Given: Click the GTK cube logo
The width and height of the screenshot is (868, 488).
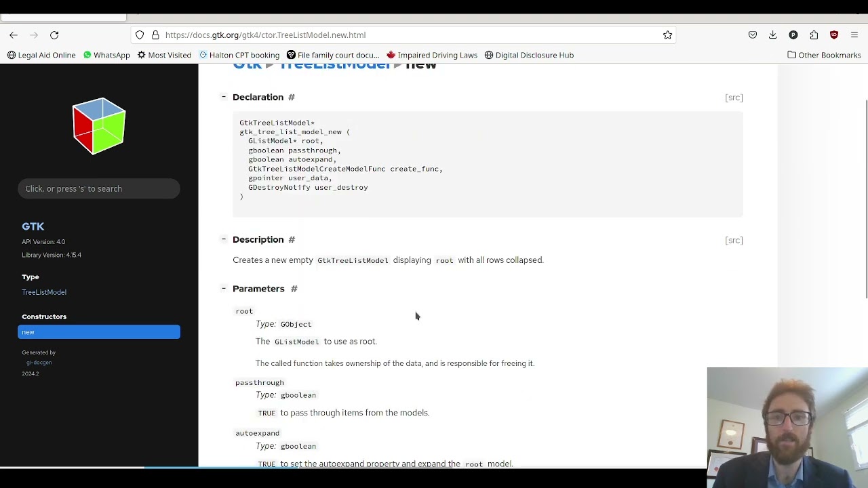Looking at the screenshot, I should tap(99, 126).
